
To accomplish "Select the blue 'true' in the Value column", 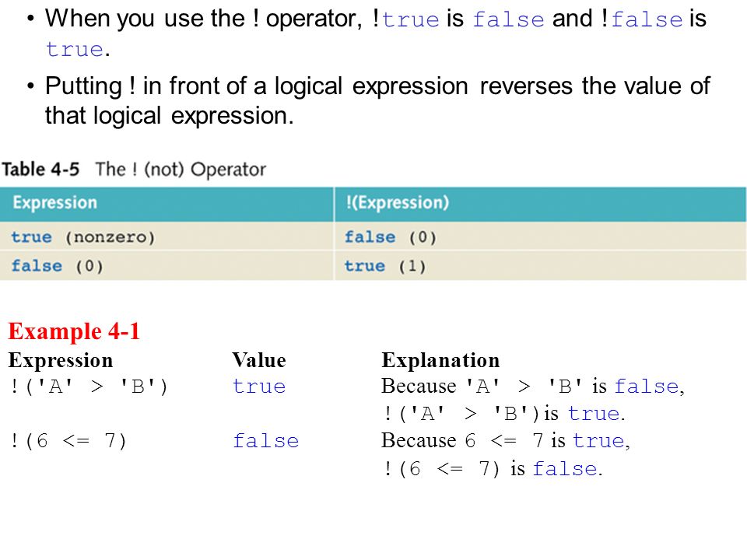I will [259, 387].
